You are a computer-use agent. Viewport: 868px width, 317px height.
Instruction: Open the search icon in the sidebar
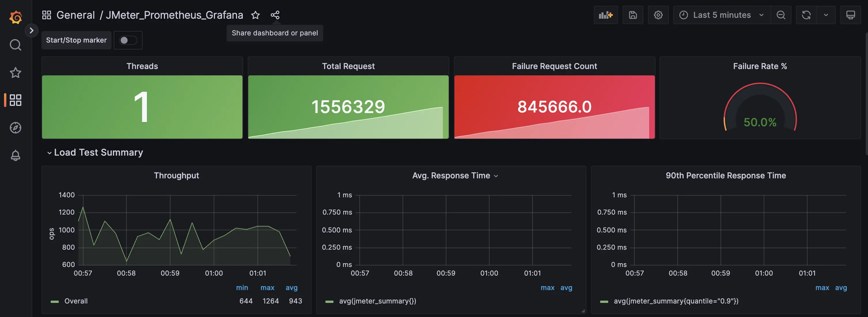[x=16, y=45]
